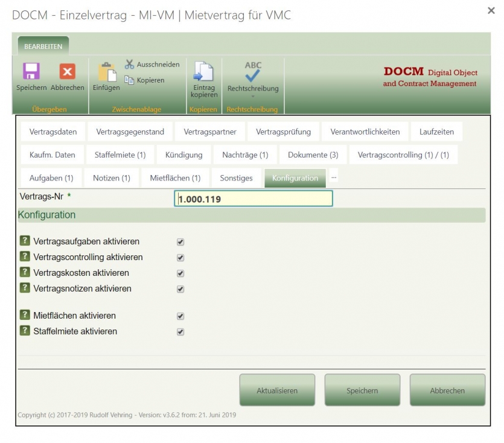Click the Ausschneiden scissors icon
The image size is (504, 443).
[x=129, y=65]
